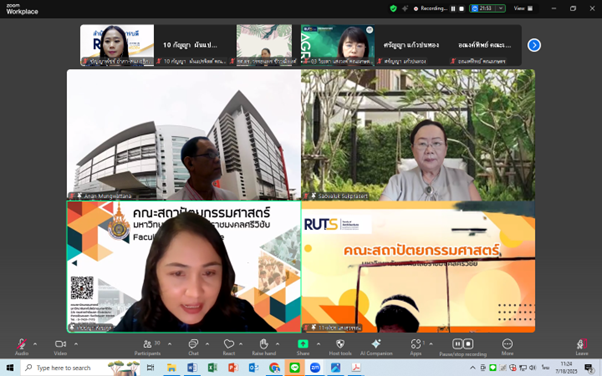Start the green Share screen button

pyautogui.click(x=303, y=344)
